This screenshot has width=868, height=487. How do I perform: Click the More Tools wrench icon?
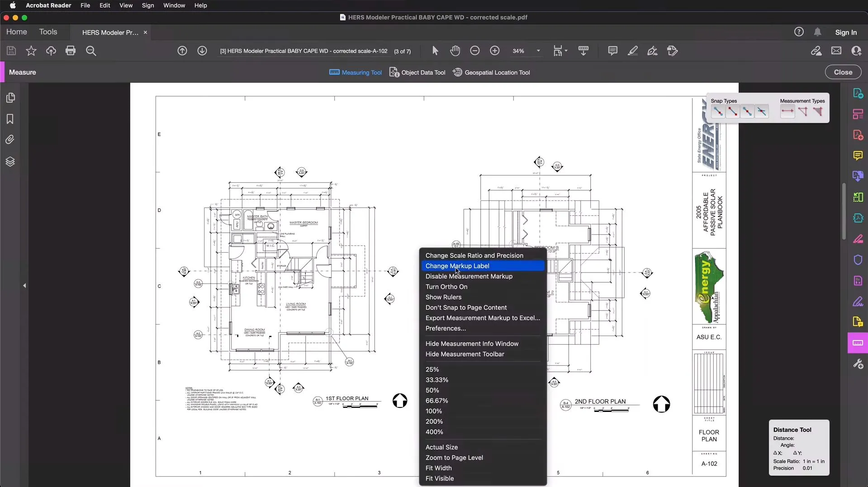click(x=858, y=364)
